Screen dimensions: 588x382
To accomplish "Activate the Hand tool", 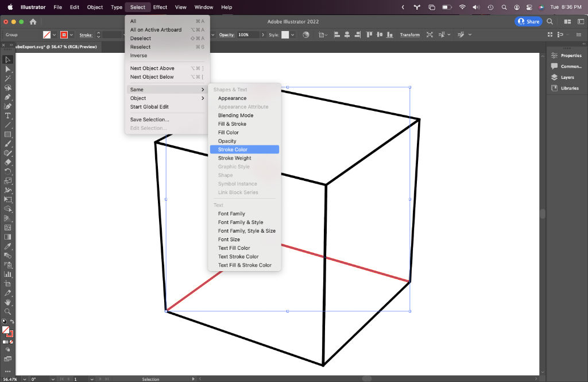I will click(x=8, y=302).
